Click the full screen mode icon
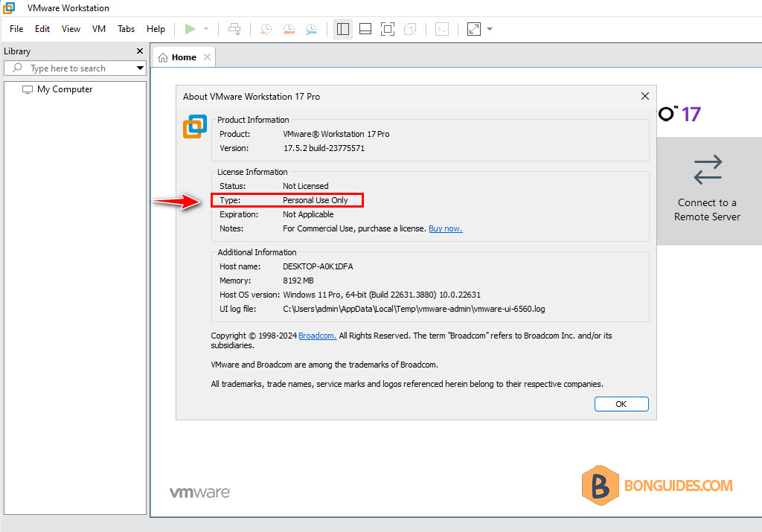Screen dimensions: 762x532 (x=388, y=29)
